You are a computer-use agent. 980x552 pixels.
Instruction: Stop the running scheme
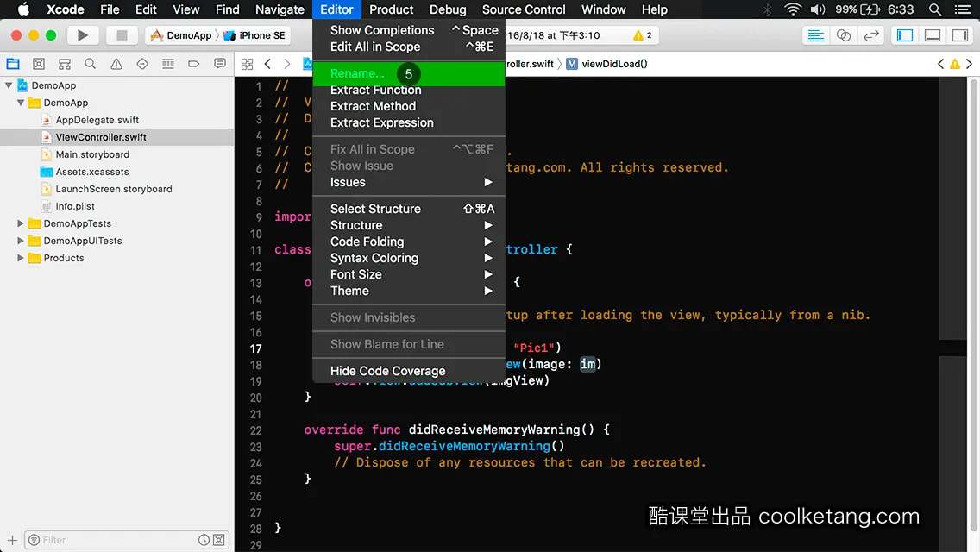pyautogui.click(x=122, y=35)
